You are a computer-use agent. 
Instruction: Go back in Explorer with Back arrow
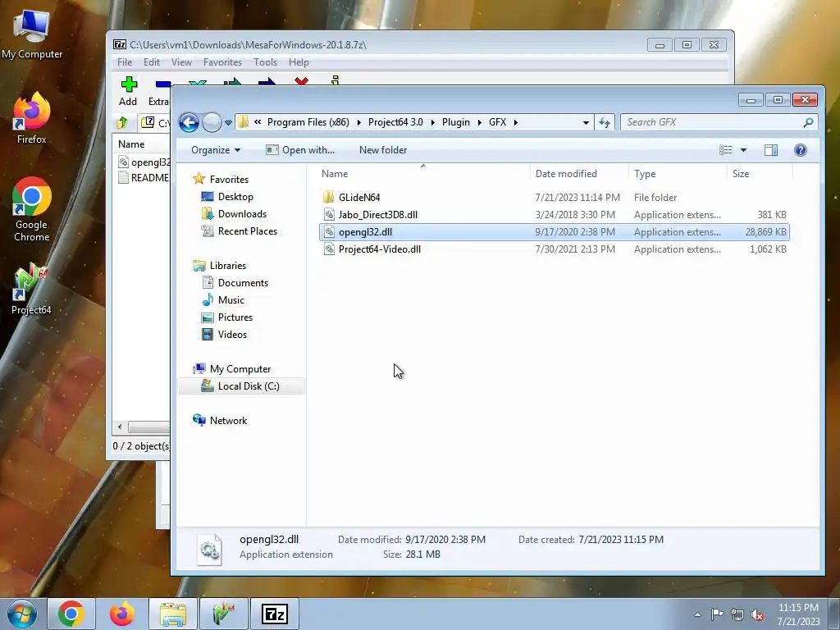click(x=189, y=122)
